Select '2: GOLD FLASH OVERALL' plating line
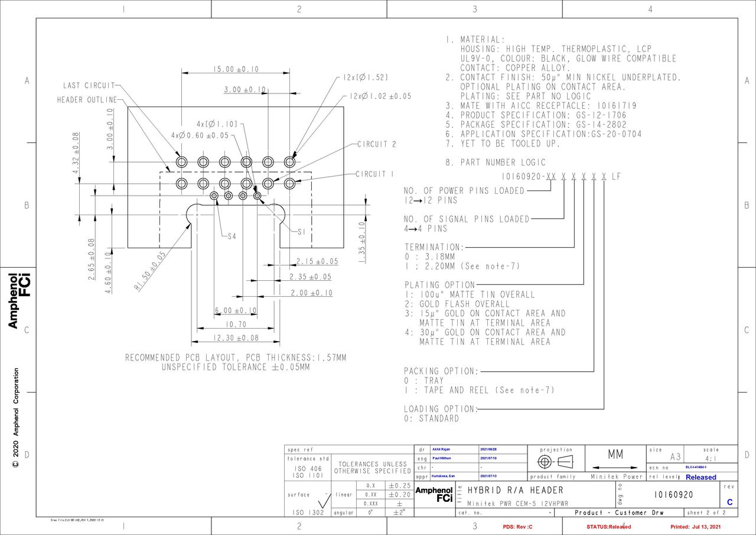The width and height of the screenshot is (756, 535). 457,304
